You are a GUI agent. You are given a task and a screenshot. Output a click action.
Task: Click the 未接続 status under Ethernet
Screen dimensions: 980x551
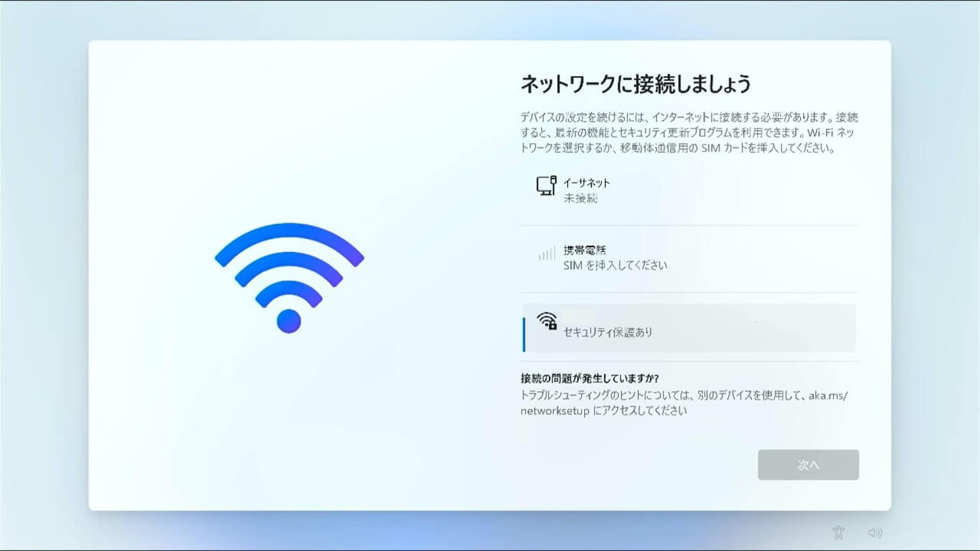pos(580,198)
